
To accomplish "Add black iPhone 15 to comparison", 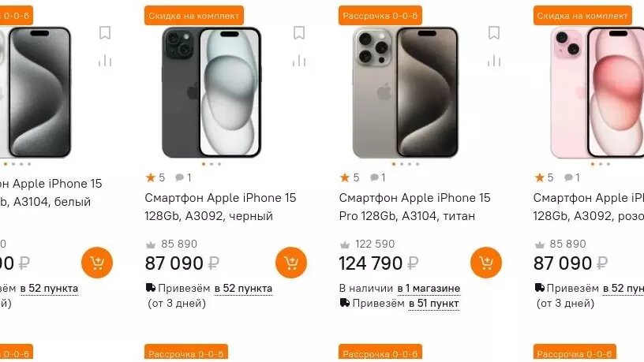I will [x=299, y=61].
